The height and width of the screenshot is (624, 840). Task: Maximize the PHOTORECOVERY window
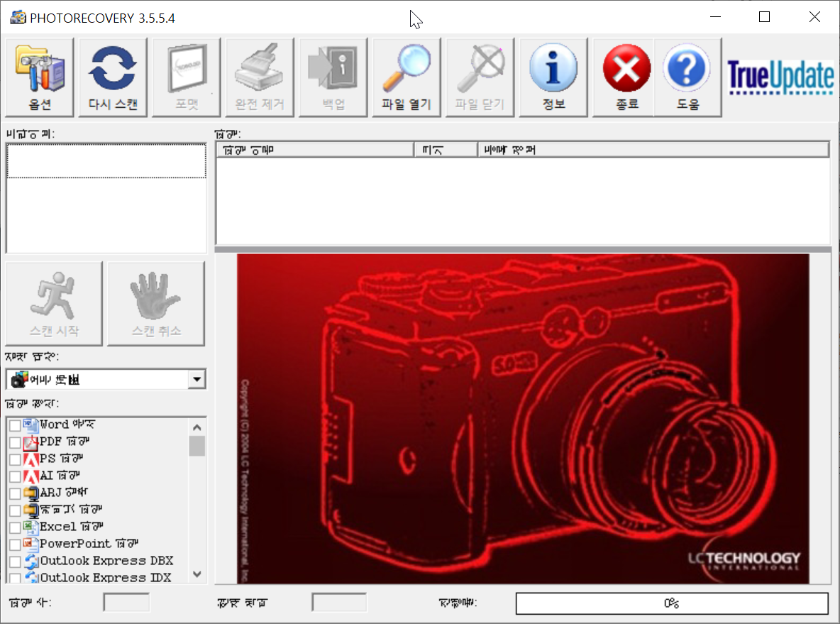pos(765,17)
